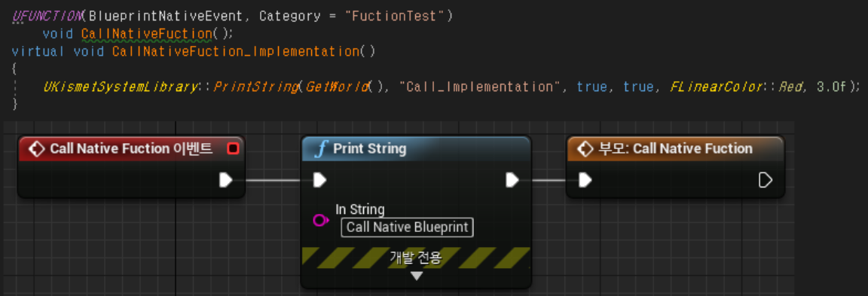This screenshot has height=296, width=868.
Task: Edit the Call Native Blueprint text field
Action: click(x=408, y=227)
